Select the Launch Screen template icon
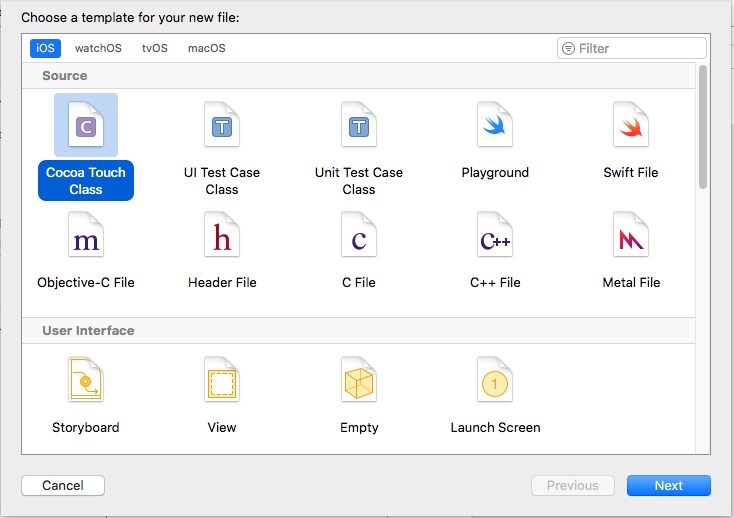734x518 pixels. click(x=495, y=382)
